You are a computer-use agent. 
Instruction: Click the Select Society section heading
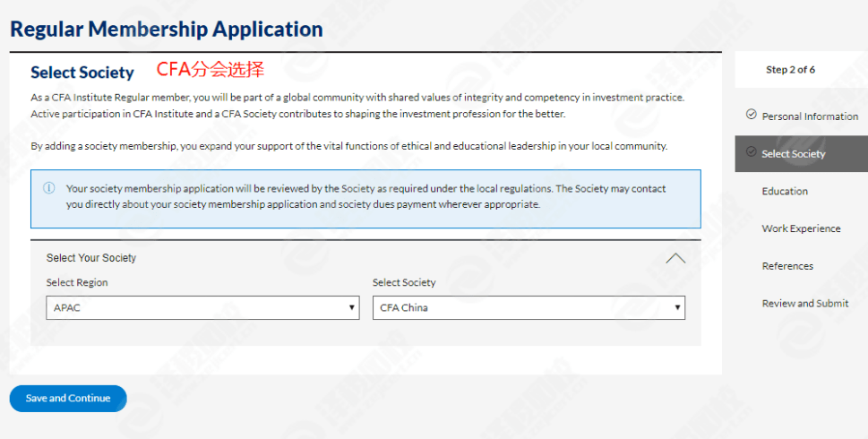pyautogui.click(x=82, y=73)
